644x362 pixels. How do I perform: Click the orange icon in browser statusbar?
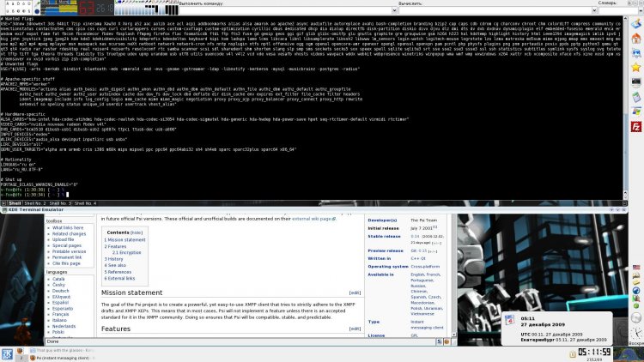[x=447, y=341]
